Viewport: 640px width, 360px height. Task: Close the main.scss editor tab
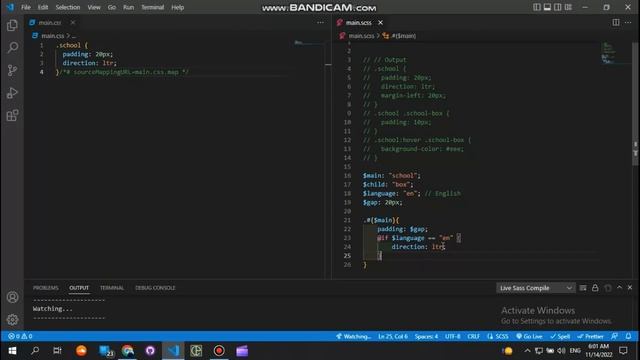coord(380,22)
